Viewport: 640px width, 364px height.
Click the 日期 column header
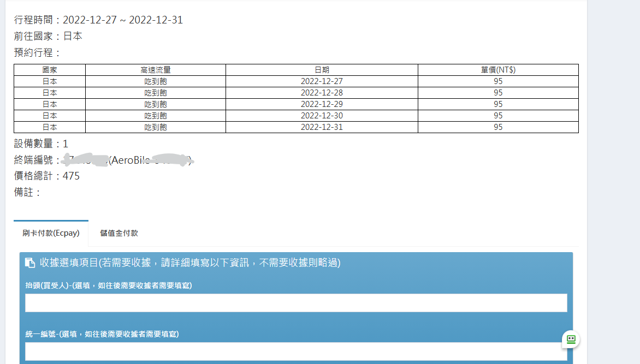(322, 70)
